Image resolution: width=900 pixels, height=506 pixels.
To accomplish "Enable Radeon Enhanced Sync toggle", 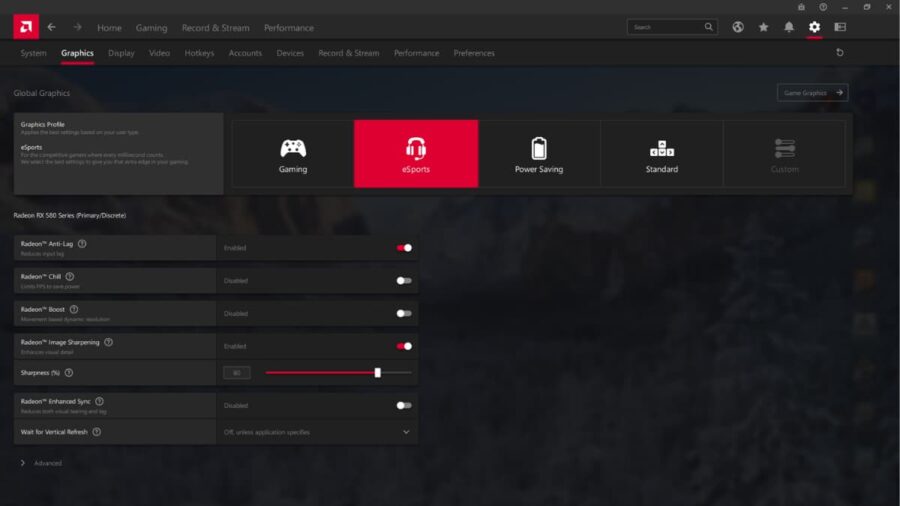I will tap(404, 406).
